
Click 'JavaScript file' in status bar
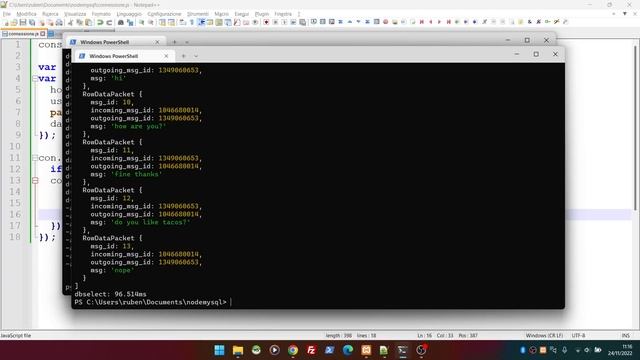[x=16, y=336]
